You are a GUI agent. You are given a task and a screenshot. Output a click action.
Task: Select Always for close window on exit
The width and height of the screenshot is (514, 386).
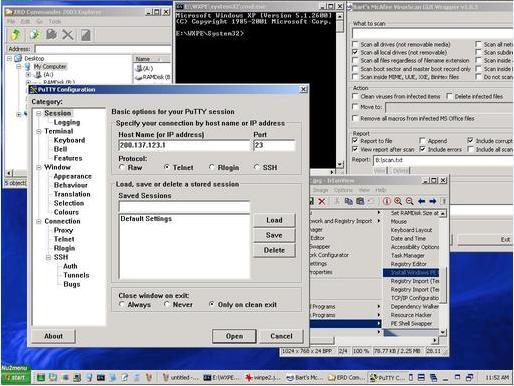point(122,304)
